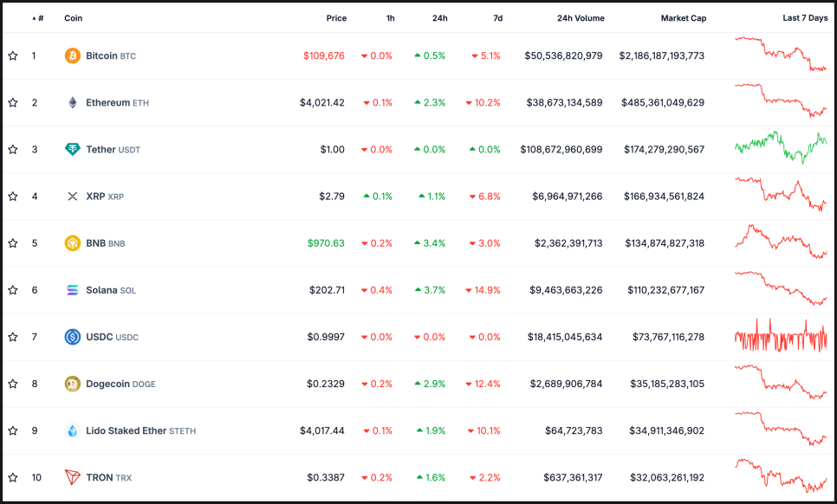
Task: Open TRON's 7-day sparkline chart
Action: coord(781,475)
